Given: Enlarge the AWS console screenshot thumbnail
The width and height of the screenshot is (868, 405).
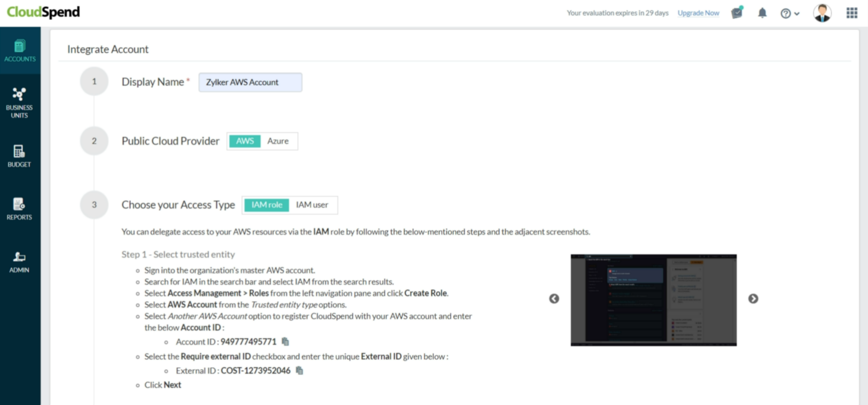Looking at the screenshot, I should (654, 300).
